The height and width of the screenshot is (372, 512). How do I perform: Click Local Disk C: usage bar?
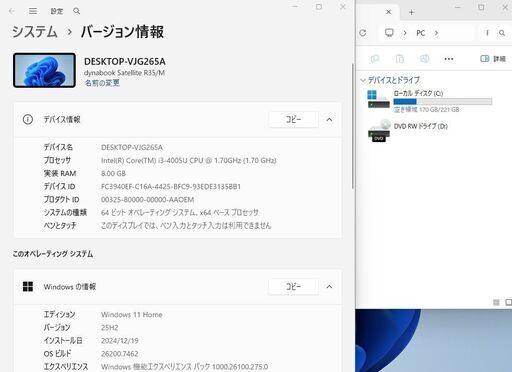click(x=443, y=102)
